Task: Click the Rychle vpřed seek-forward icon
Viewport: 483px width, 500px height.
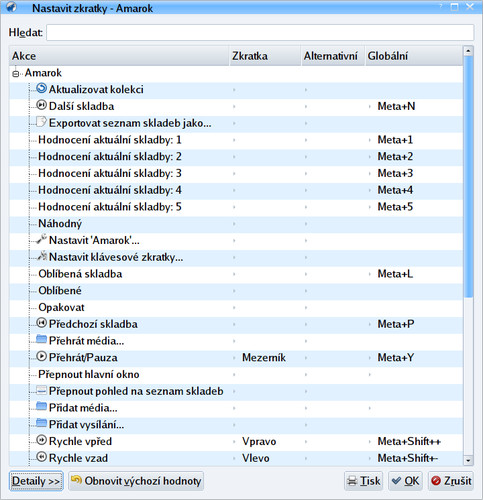Action: [41, 440]
